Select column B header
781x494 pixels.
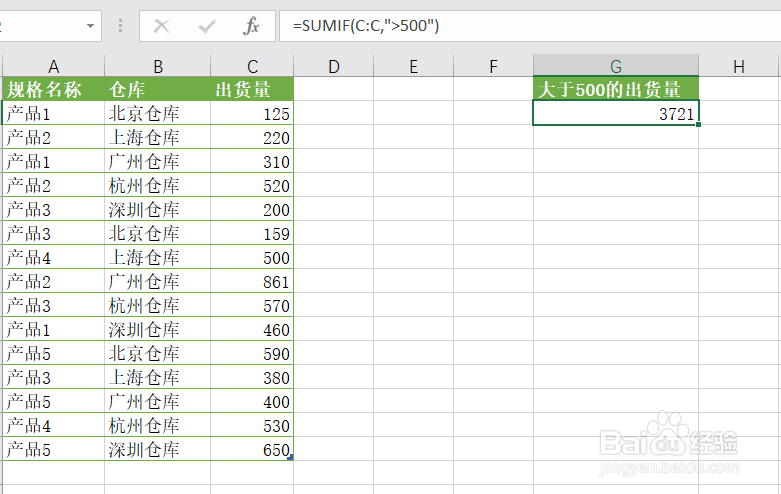click(158, 66)
